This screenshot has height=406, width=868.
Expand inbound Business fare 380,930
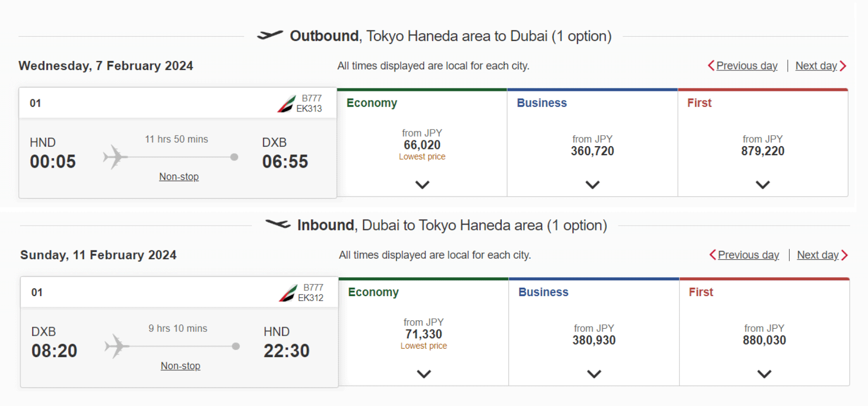tap(594, 374)
